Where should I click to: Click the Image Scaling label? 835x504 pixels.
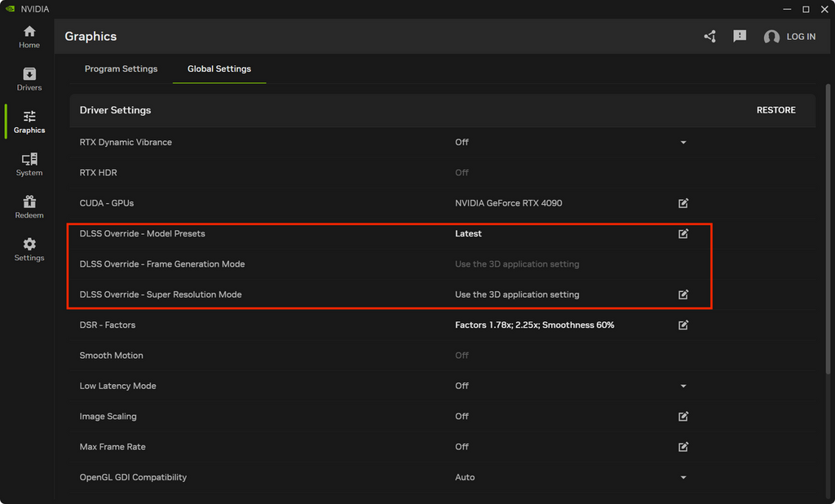point(108,416)
